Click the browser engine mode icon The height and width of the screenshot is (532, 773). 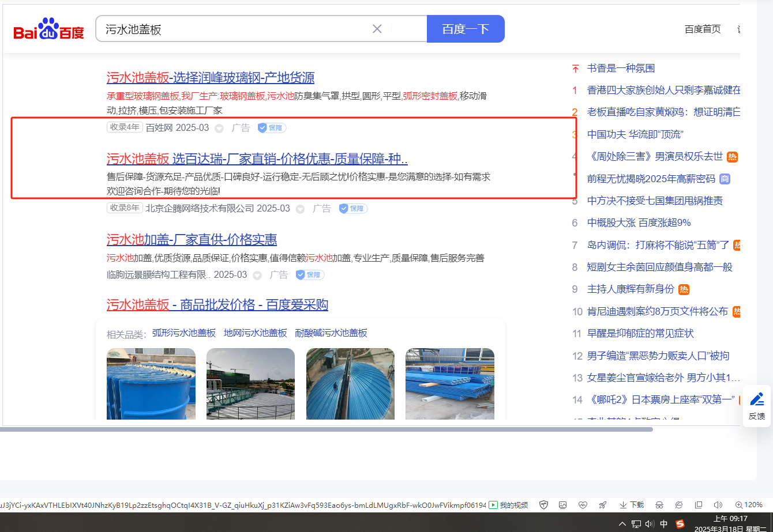(679, 505)
